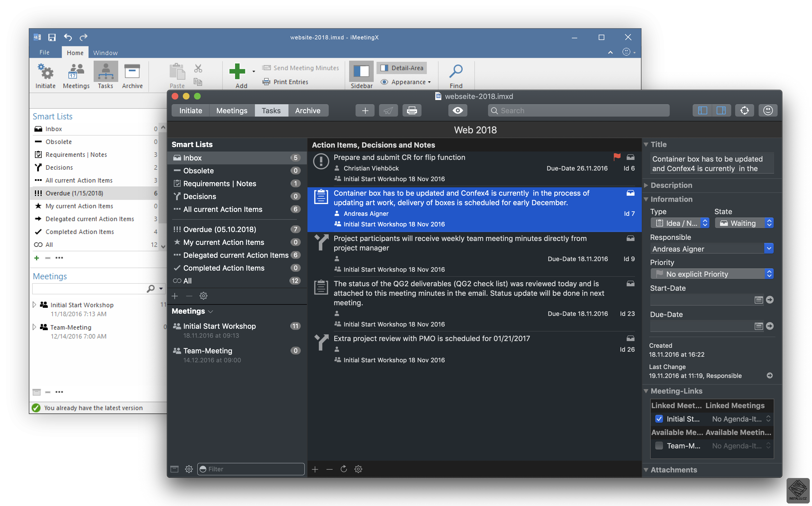Check the Team-M... available meeting checkbox
This screenshot has height=506, width=812.
coord(659,445)
